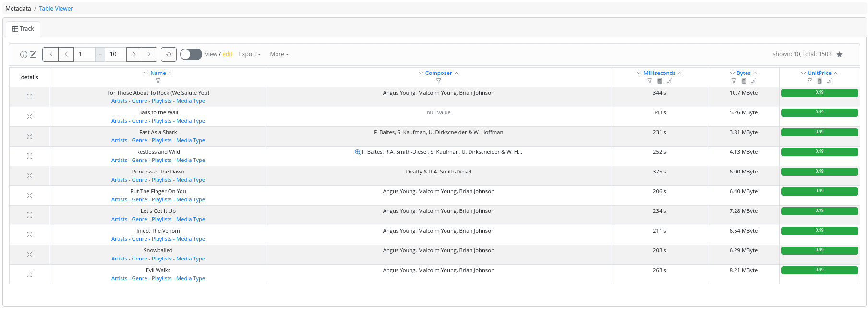Open the filter for the Composer column
This screenshot has height=309, width=868.
point(438,81)
